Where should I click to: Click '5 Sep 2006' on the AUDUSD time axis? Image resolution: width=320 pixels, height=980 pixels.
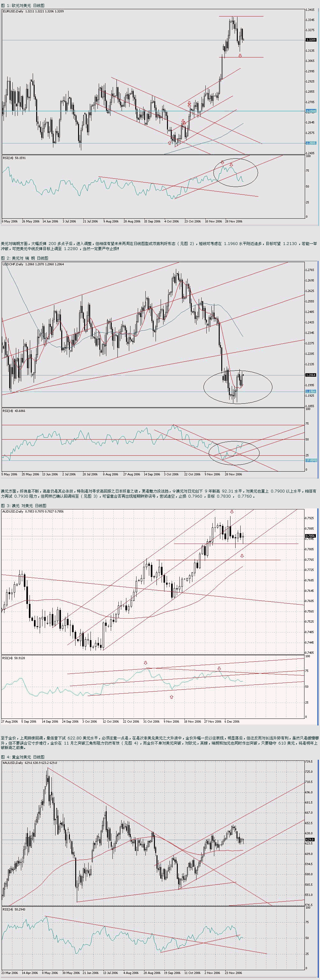pyautogui.click(x=30, y=721)
